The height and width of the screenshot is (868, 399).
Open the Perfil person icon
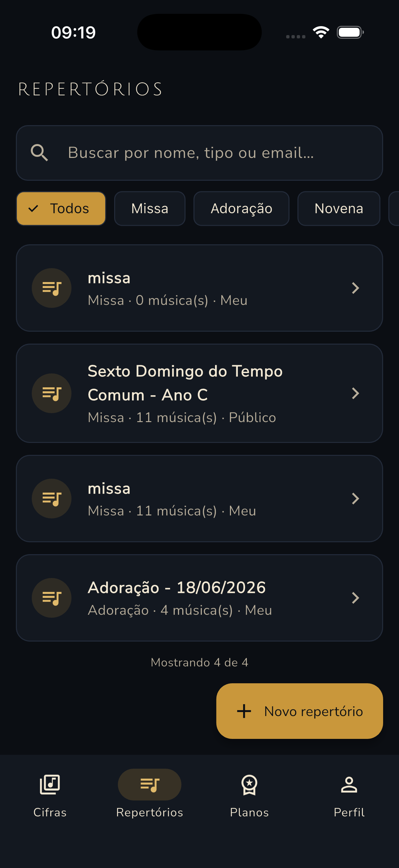click(x=349, y=785)
